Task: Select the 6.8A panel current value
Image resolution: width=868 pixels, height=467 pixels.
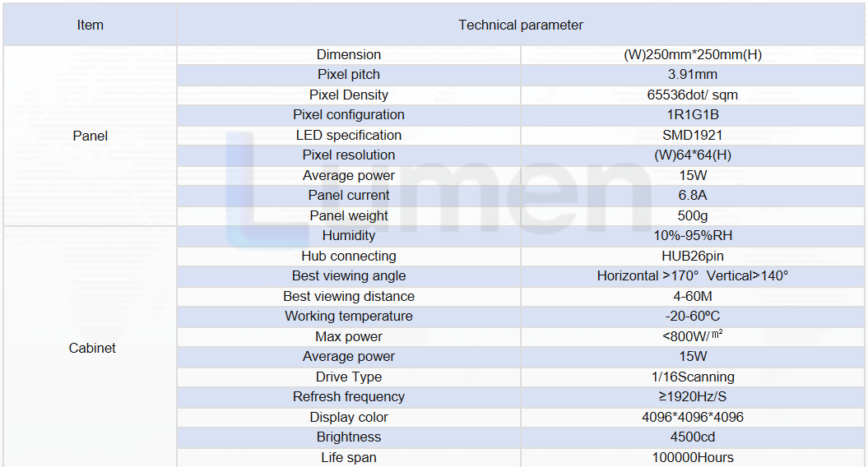Action: tap(693, 196)
